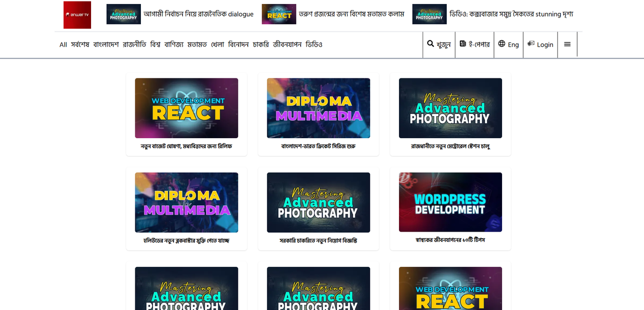Open the রাজনীতি section
Screen dimensions: 644x310
[135, 44]
